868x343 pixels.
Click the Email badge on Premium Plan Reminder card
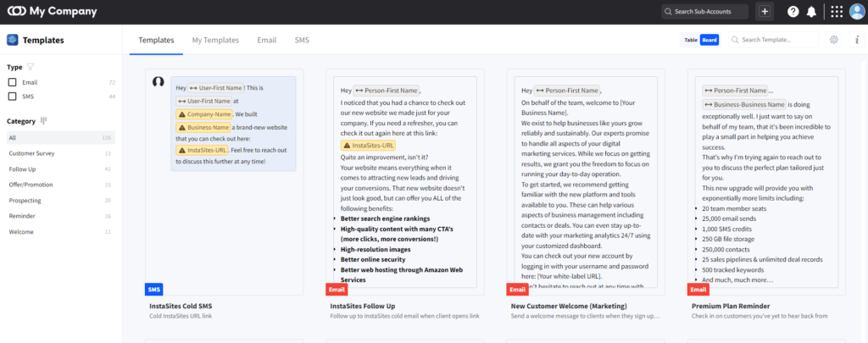click(x=698, y=290)
